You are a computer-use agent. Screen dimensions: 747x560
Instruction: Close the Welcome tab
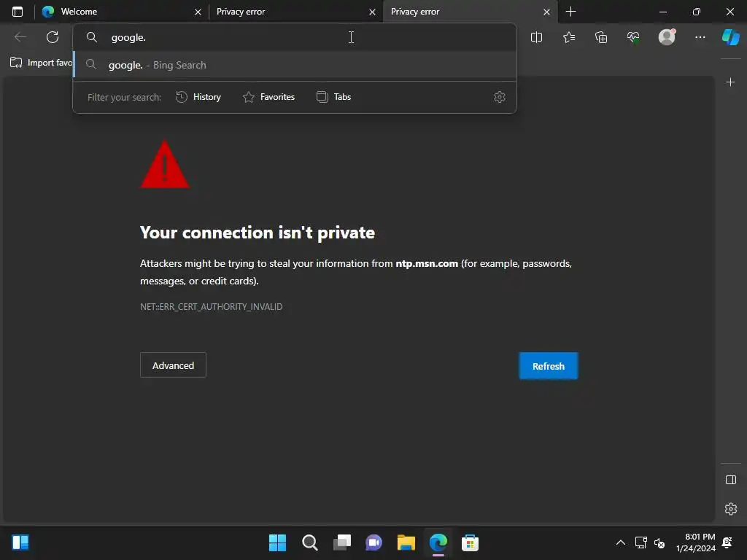(198, 12)
